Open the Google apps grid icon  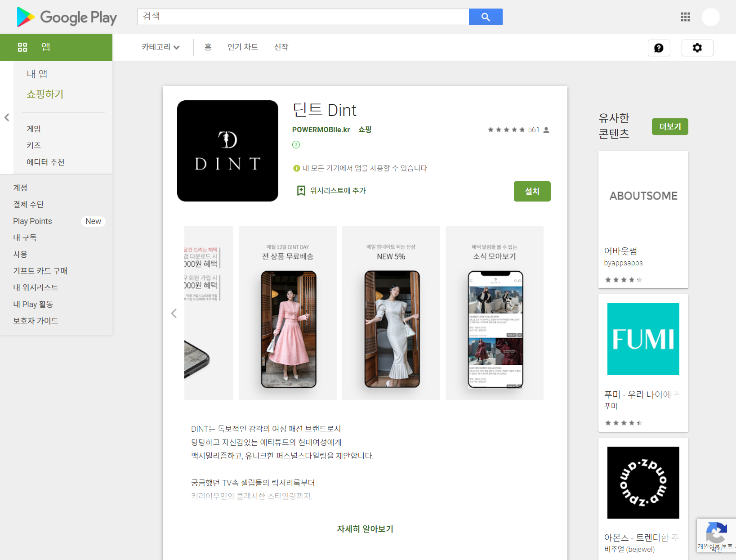[685, 17]
